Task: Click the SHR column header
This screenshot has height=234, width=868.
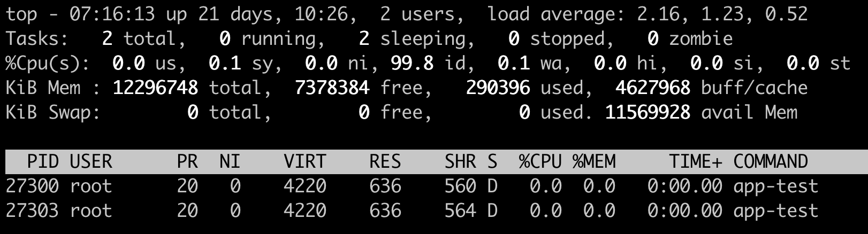Action: point(460,161)
